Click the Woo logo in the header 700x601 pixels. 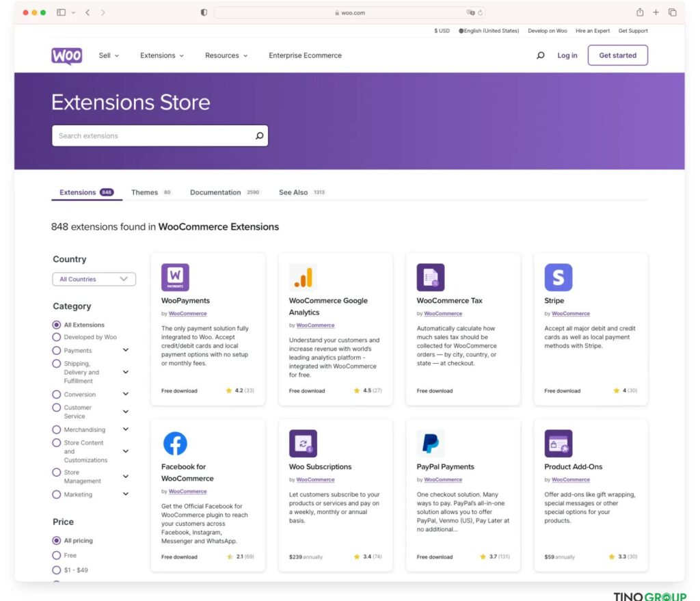click(x=66, y=56)
